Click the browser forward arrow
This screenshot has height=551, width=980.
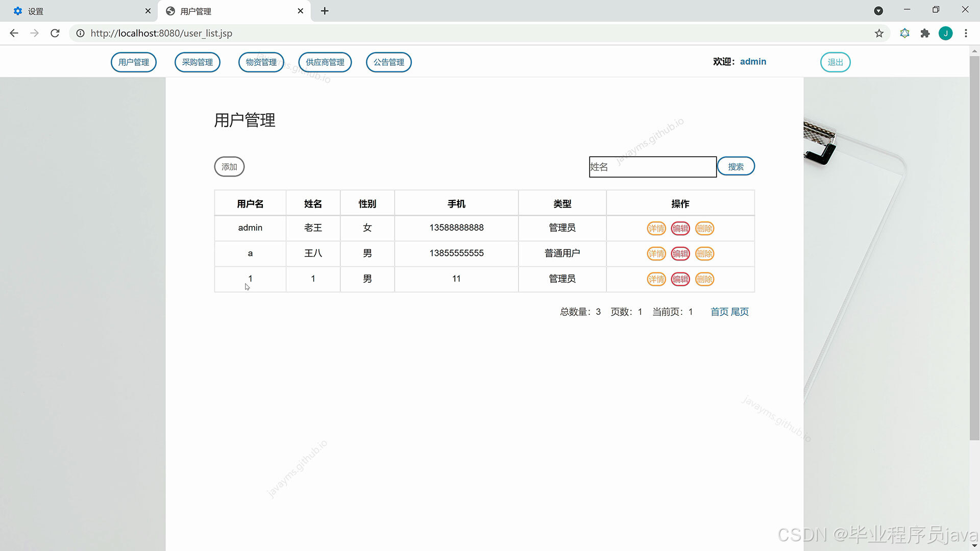click(34, 33)
